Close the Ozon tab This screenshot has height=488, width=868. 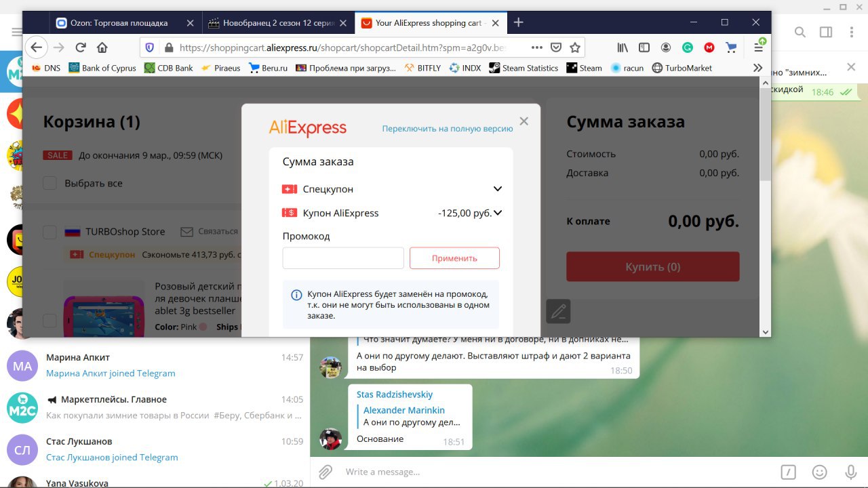tap(190, 22)
